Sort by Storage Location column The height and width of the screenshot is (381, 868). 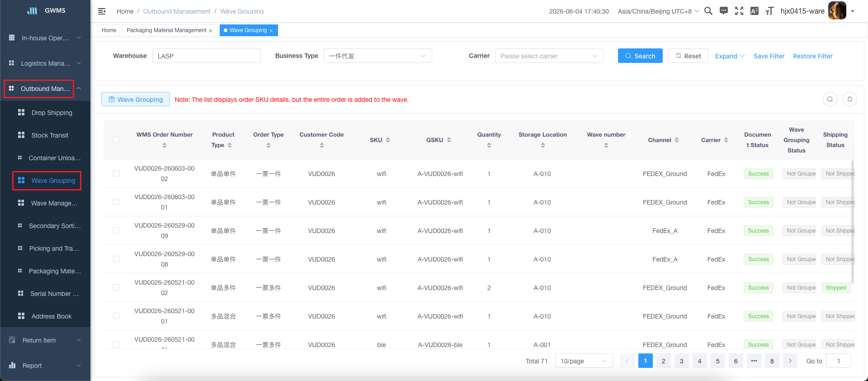point(542,145)
